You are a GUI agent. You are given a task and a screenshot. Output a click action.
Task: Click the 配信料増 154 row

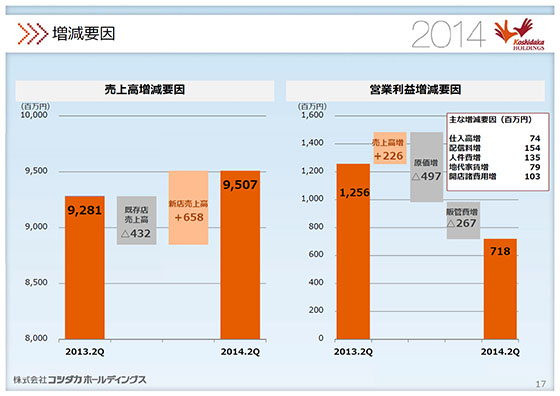point(495,148)
